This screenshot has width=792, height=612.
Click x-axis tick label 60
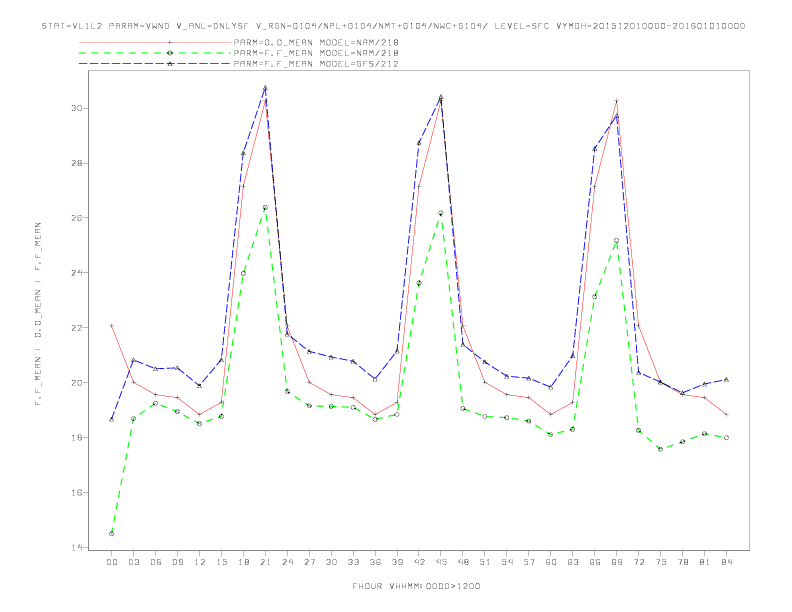point(551,562)
